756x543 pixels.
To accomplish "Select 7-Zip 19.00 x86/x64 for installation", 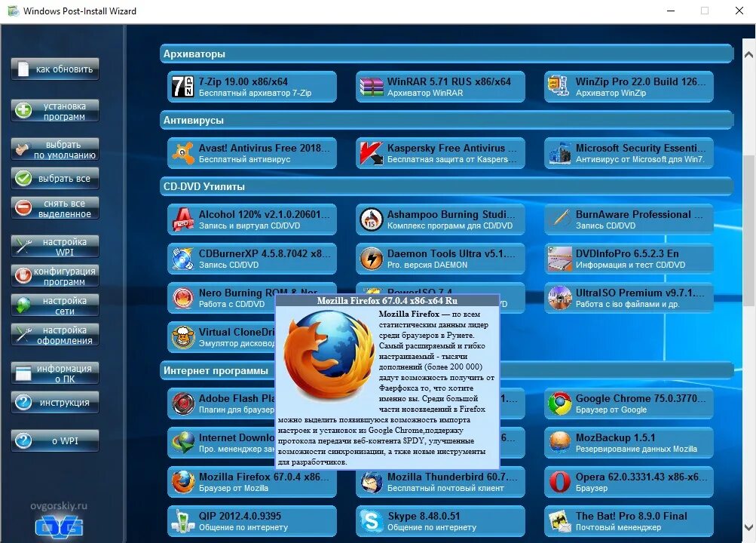I will click(x=252, y=87).
